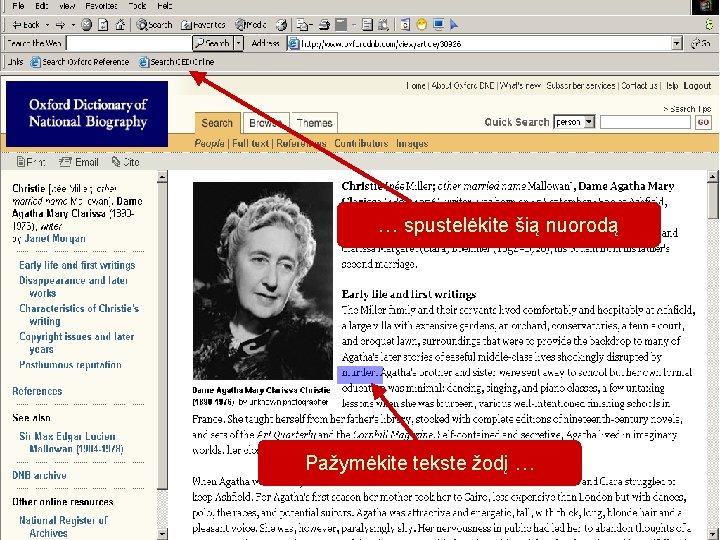720x540 pixels.
Task: Open the Favorites menu
Action: (101, 6)
